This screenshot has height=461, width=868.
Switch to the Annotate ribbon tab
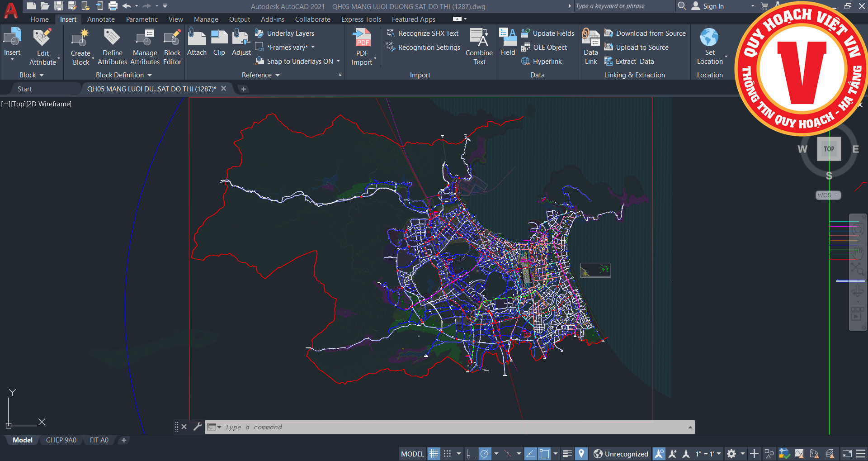pyautogui.click(x=101, y=19)
